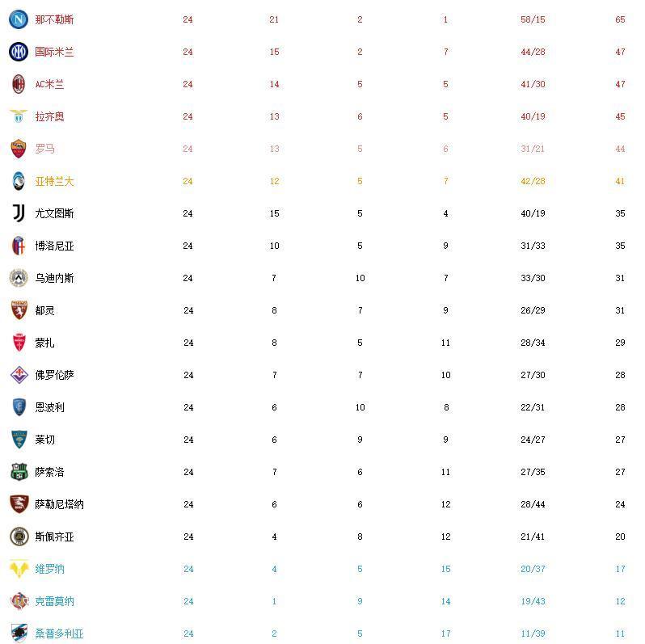645x644 pixels.
Task: Open the 国际米兰 team page
Action: point(54,52)
